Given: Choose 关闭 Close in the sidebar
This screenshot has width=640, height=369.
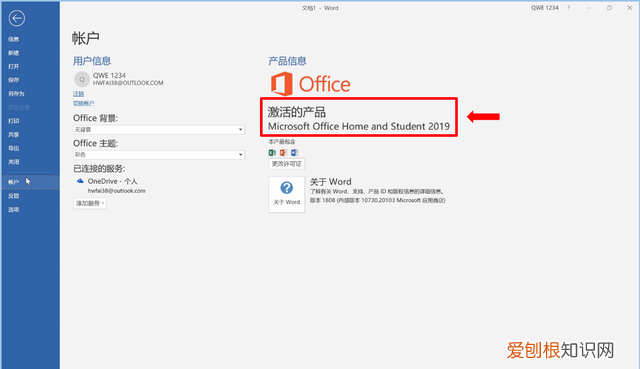Looking at the screenshot, I should 13,162.
